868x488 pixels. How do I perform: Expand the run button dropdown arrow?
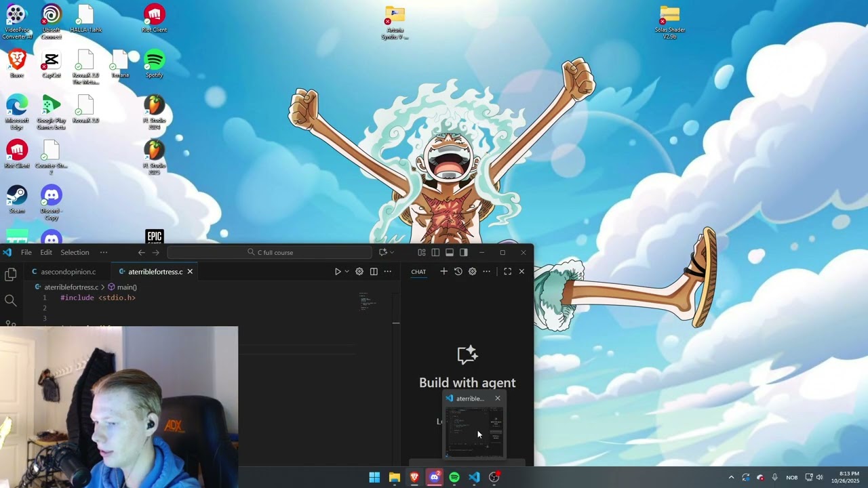347,272
